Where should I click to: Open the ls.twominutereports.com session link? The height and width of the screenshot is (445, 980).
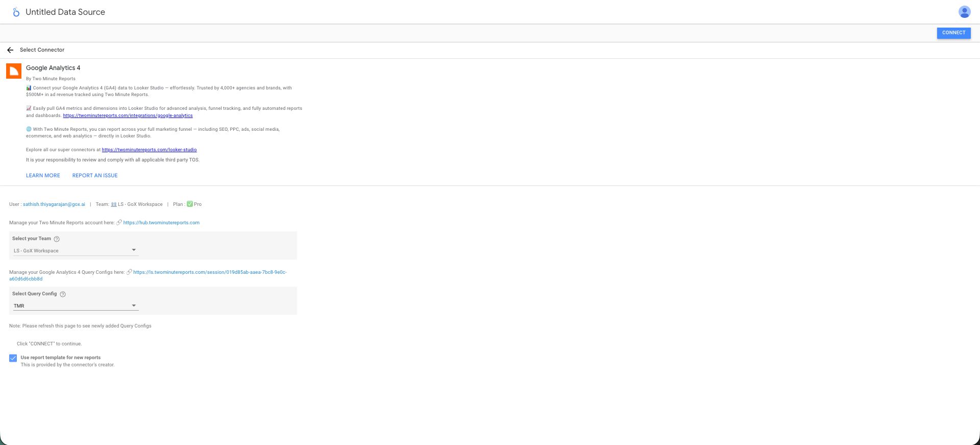click(x=148, y=275)
